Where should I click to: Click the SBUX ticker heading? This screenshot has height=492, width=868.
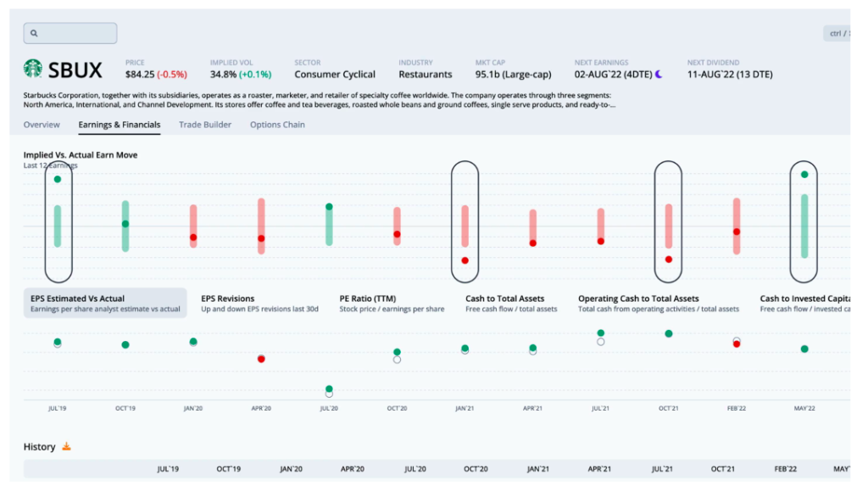click(x=75, y=70)
